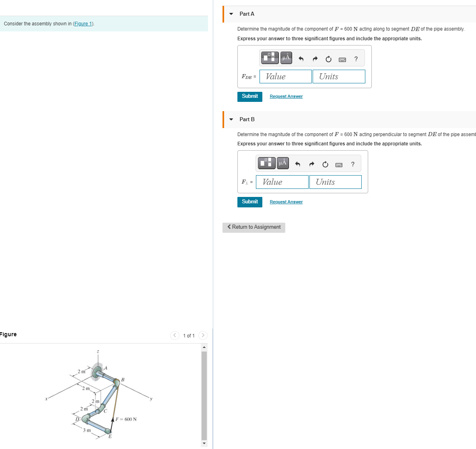
Task: Reset the Part B answer input
Action: (325, 164)
